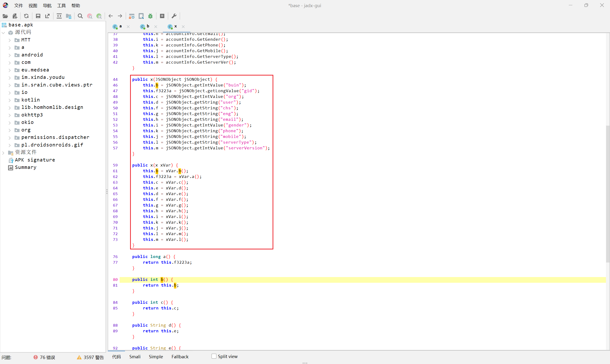Screen dimensions: 610x364
Task: Close tab a
Action: [x=128, y=26]
